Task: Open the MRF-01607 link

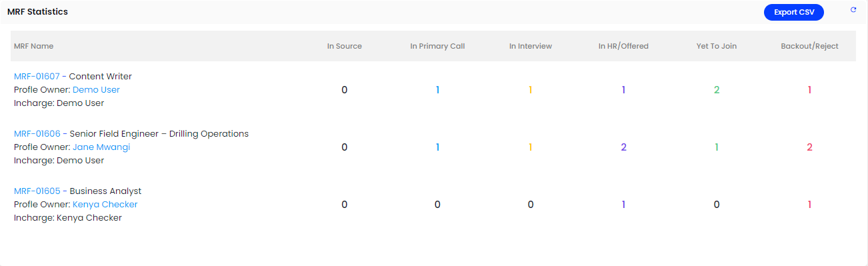Action: (37, 77)
